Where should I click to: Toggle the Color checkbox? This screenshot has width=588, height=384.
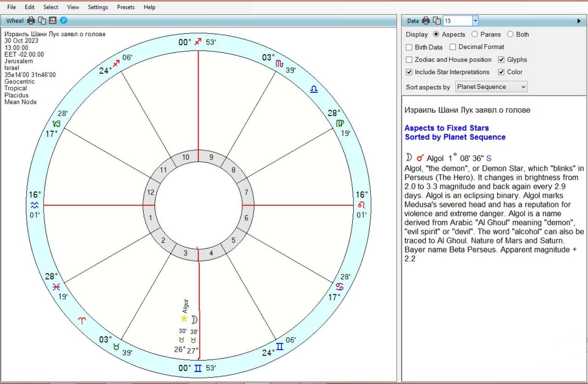502,72
